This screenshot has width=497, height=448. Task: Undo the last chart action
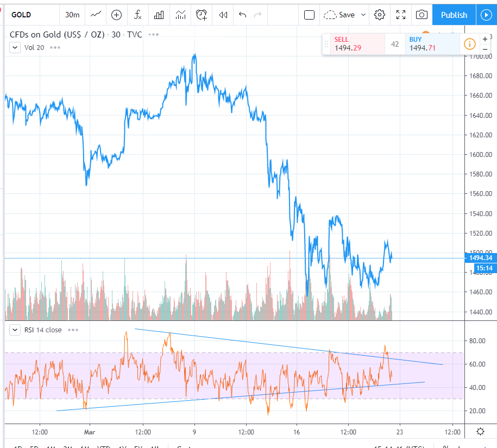pyautogui.click(x=242, y=15)
